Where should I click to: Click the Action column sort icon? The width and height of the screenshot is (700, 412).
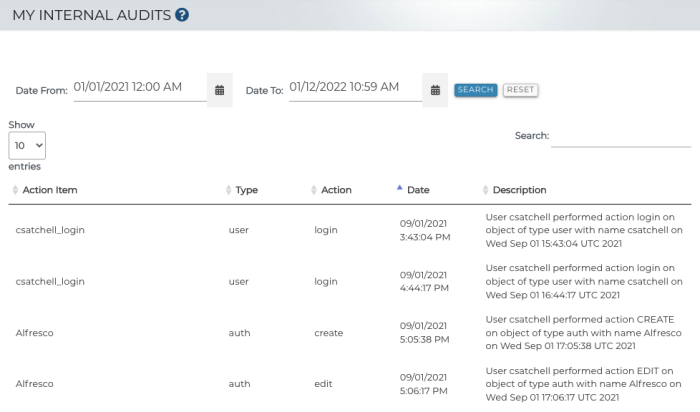314,190
